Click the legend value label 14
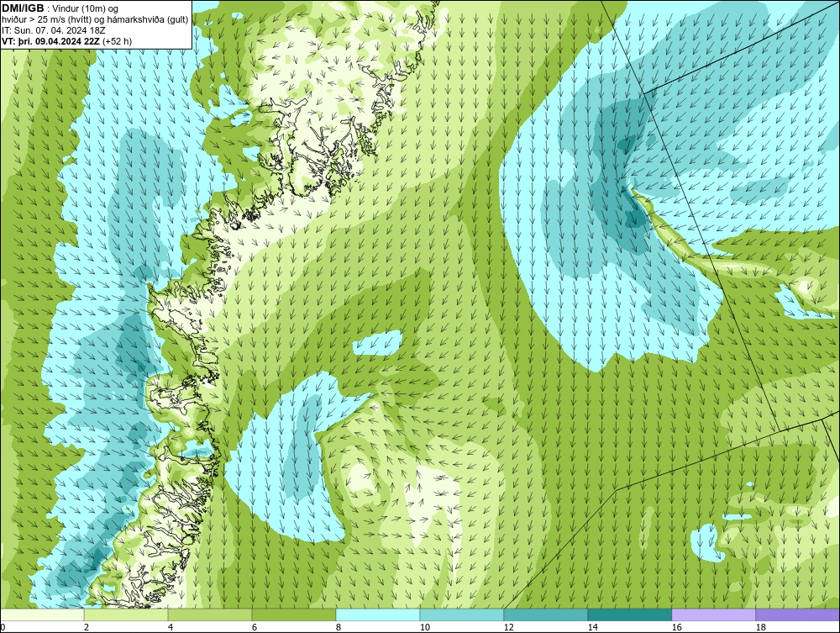This screenshot has width=840, height=633. 593,627
